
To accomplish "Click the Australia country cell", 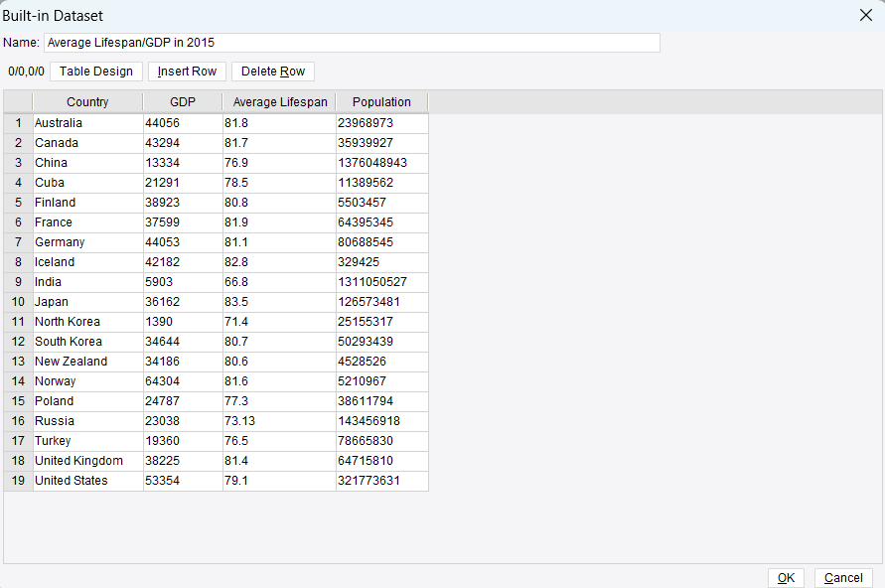I will point(88,123).
